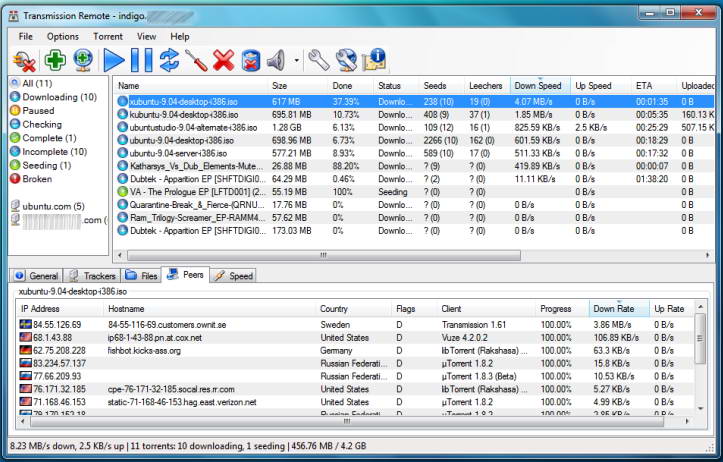Open the Torrent menu

coord(108,36)
